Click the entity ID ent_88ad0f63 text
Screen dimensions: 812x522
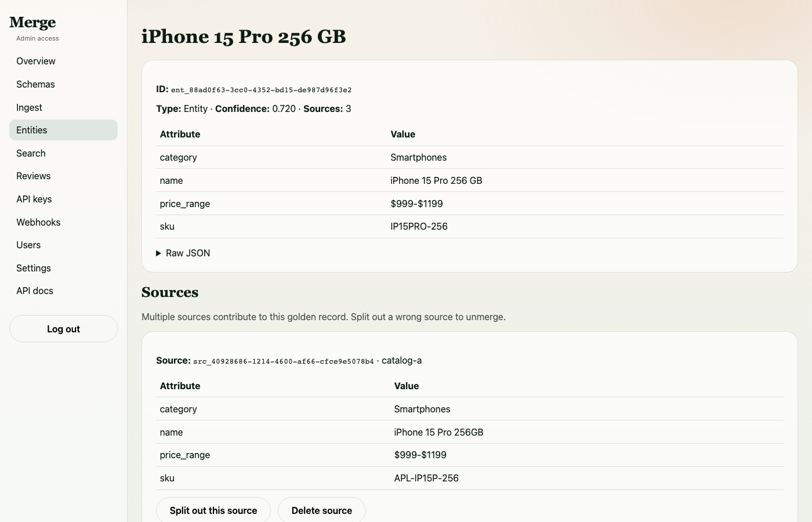[261, 90]
